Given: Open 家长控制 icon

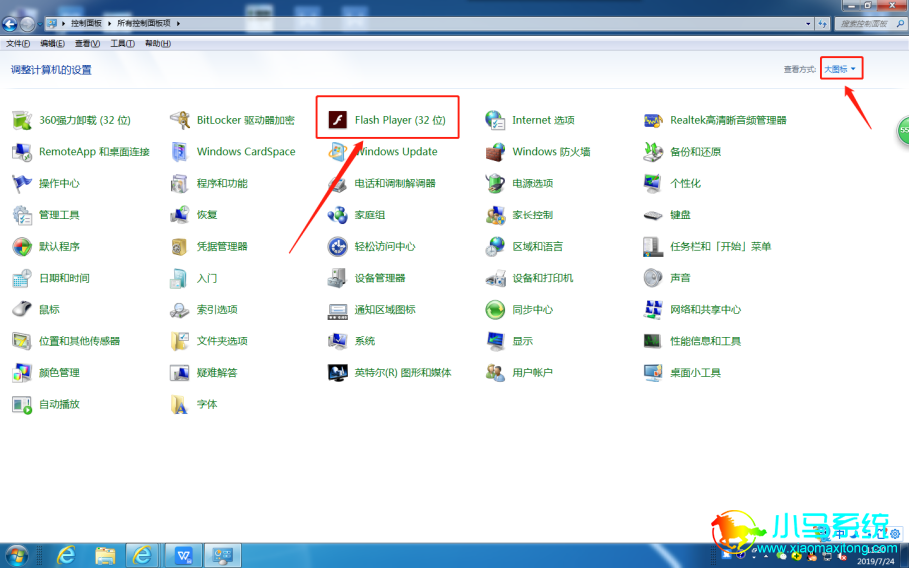Looking at the screenshot, I should pyautogui.click(x=495, y=215).
